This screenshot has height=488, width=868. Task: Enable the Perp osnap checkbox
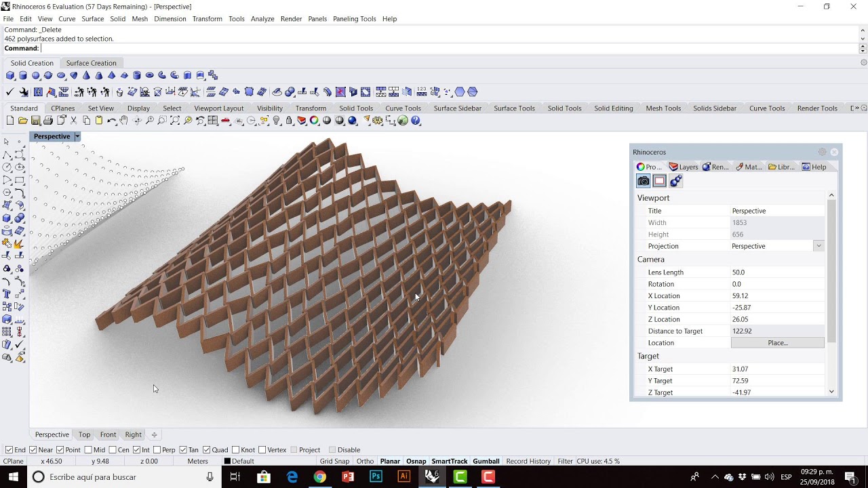point(157,450)
